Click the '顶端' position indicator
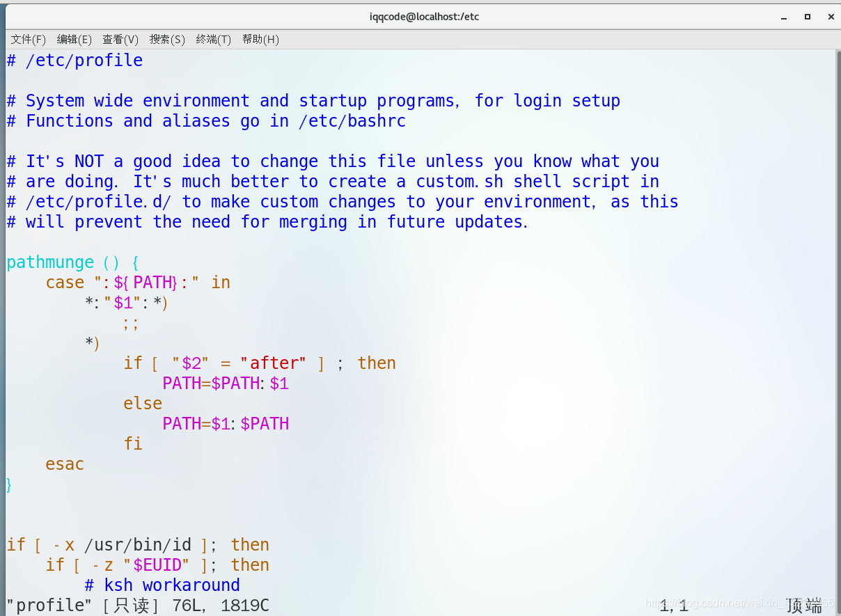This screenshot has width=841, height=616. click(804, 606)
